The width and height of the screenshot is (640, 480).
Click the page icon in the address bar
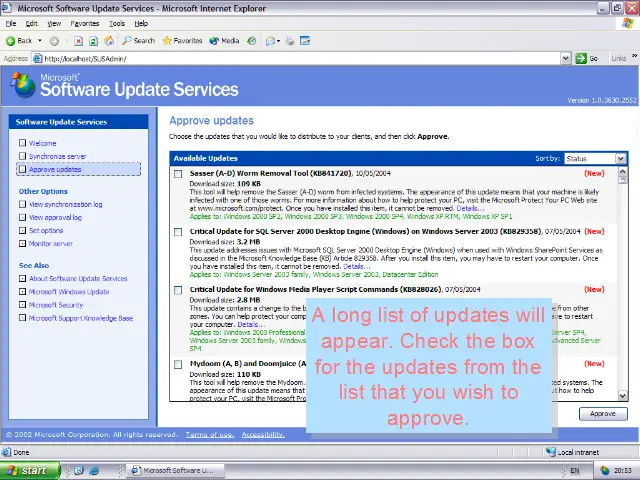(38, 58)
